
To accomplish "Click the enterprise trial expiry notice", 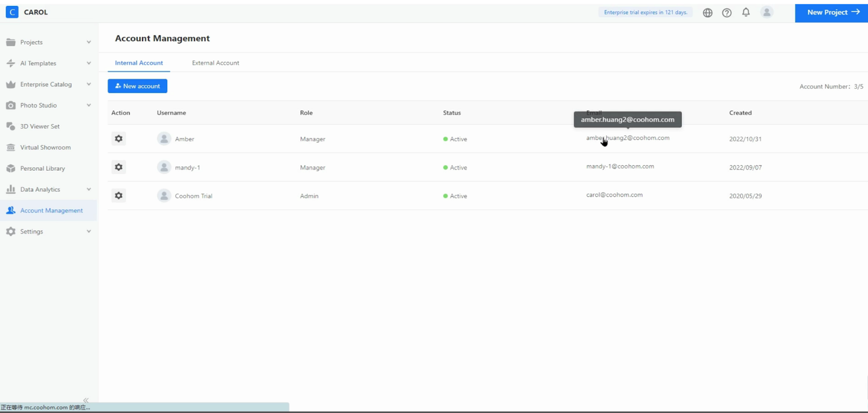I will [x=645, y=12].
